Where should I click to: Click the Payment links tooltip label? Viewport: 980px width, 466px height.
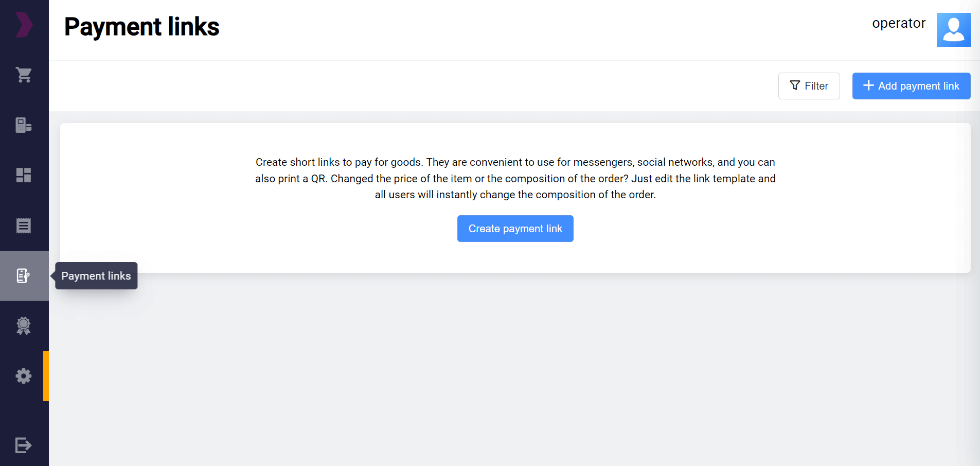[96, 276]
